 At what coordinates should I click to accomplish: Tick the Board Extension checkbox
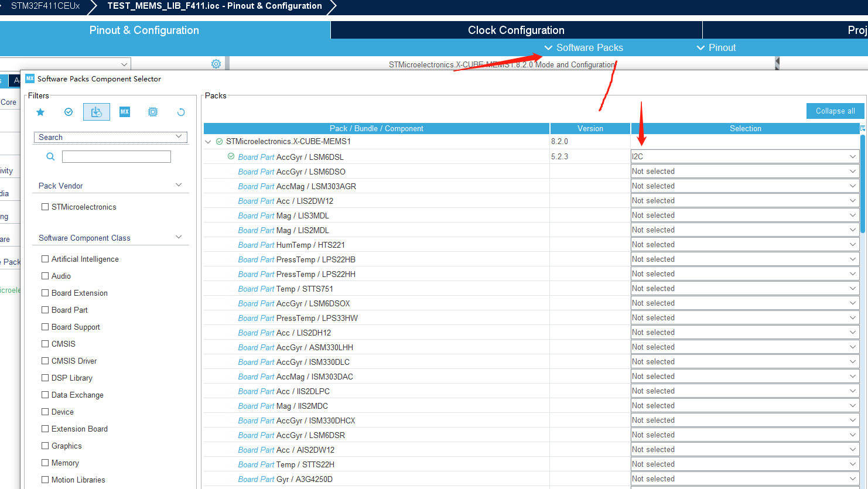(x=45, y=293)
